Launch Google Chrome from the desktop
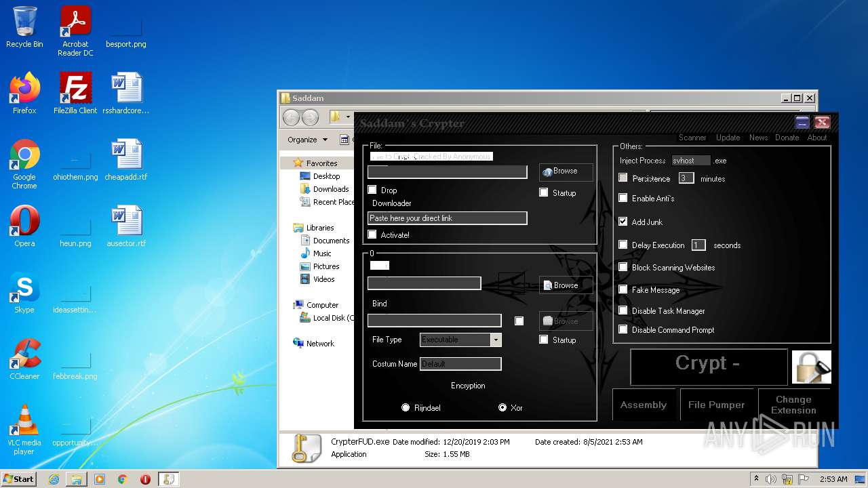The image size is (868, 488). tap(24, 163)
